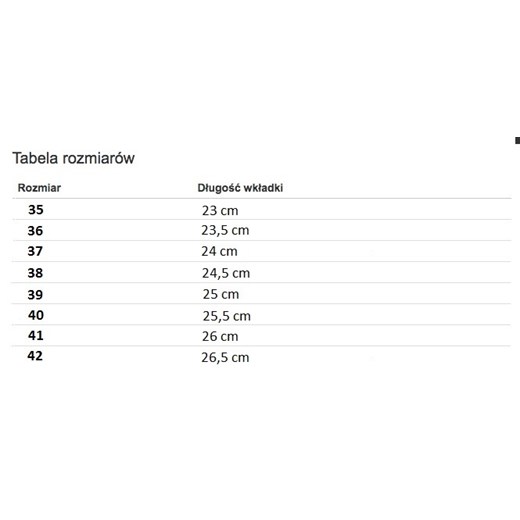Click size 40 in the table
Image resolution: width=520 pixels, height=520 pixels.
(36, 315)
